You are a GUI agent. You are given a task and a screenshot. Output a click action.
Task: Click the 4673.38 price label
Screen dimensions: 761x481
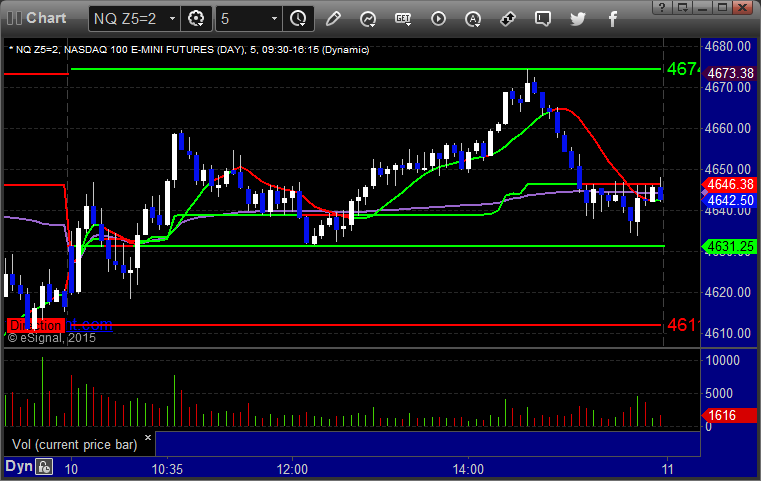730,73
